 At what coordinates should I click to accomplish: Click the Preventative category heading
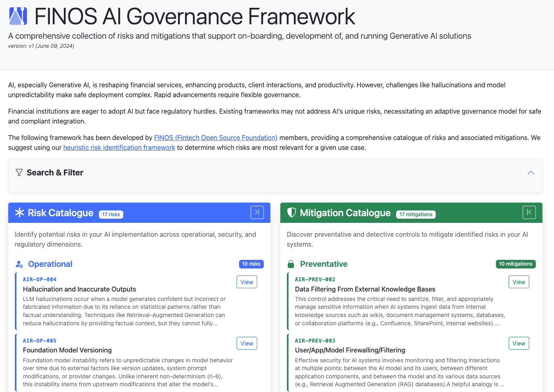324,264
